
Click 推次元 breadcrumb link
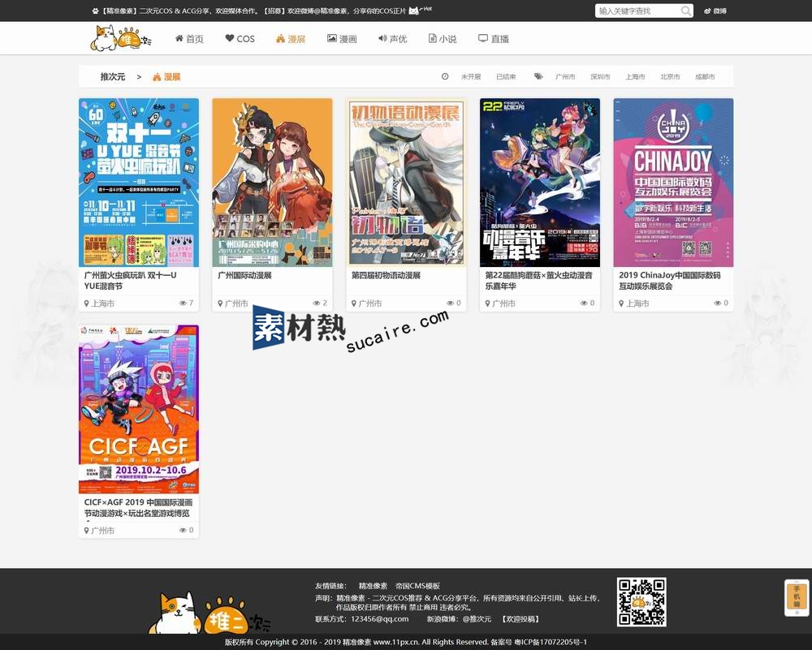coord(112,76)
